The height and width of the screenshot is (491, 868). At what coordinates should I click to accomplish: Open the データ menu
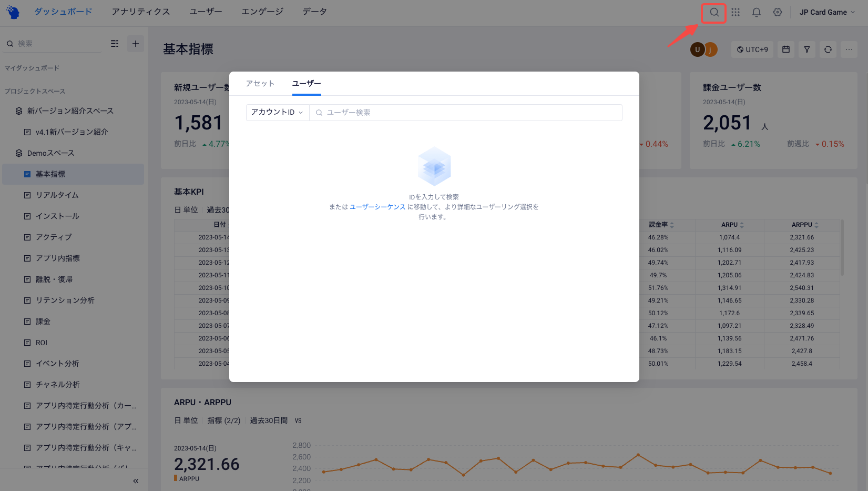[314, 12]
